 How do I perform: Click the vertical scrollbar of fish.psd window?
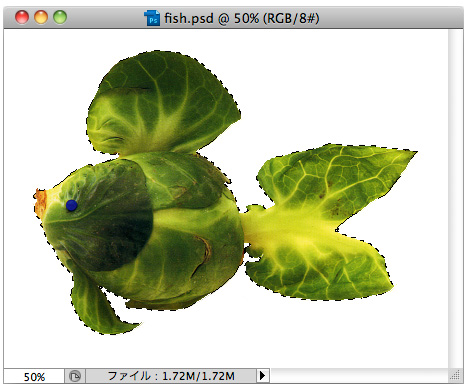(x=455, y=199)
